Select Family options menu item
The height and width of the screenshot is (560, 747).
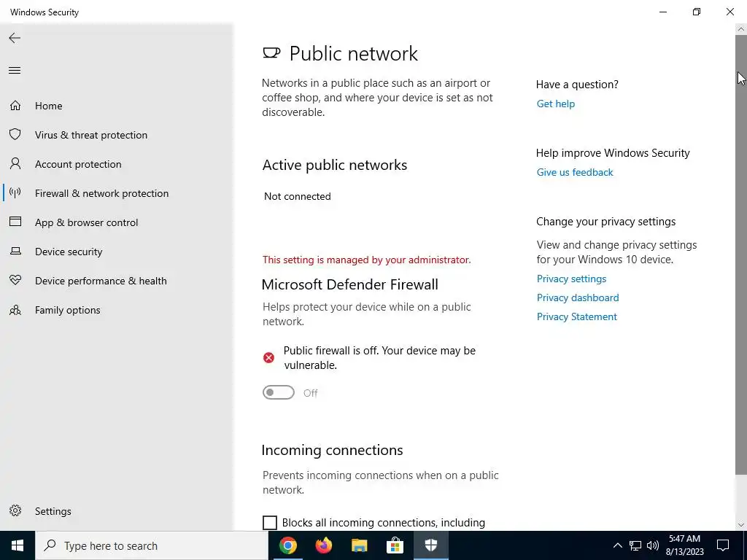pos(67,310)
